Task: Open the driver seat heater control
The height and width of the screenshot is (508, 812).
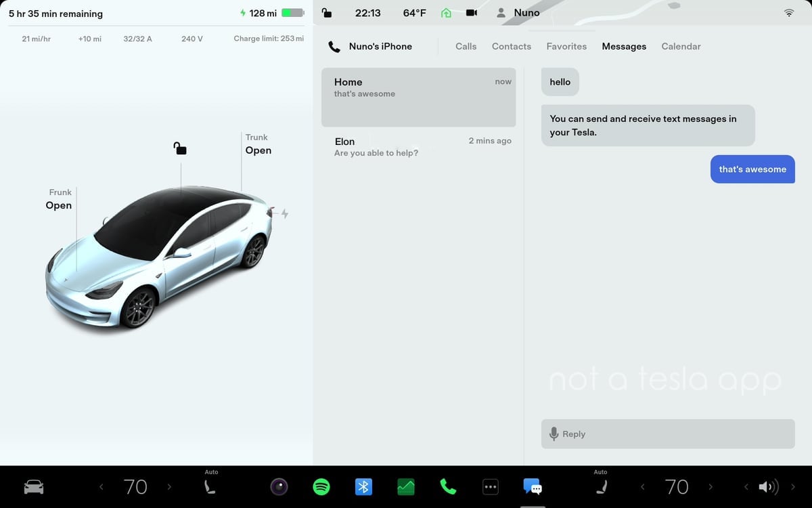Action: click(210, 486)
